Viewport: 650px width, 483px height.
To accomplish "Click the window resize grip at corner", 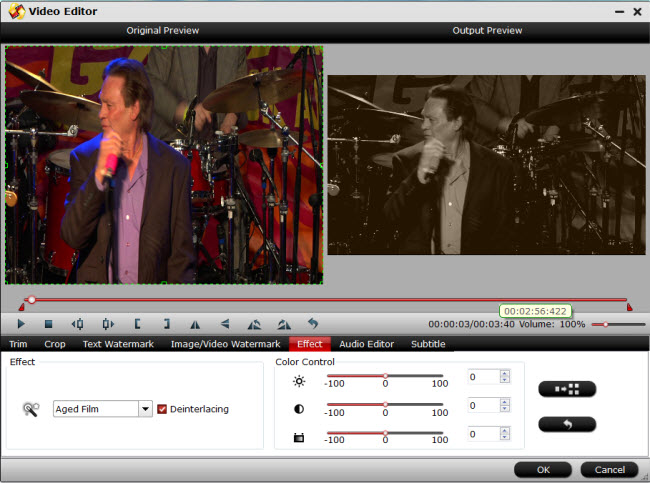I will coord(645,478).
